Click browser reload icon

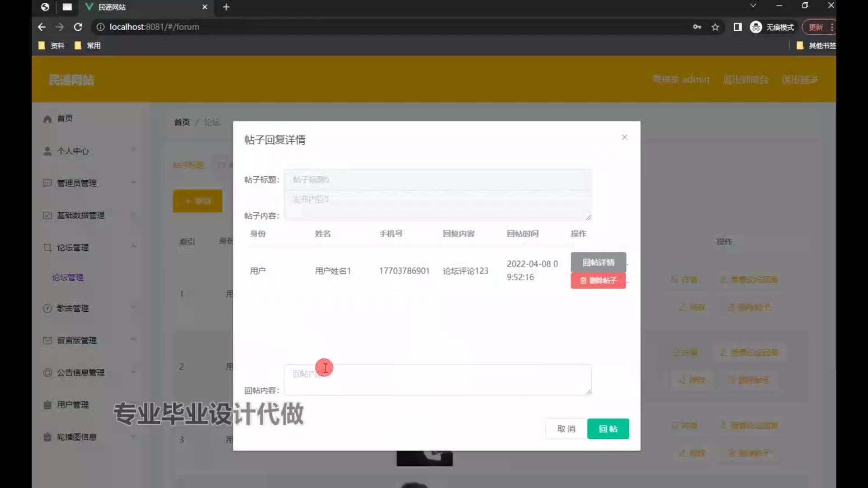78,27
